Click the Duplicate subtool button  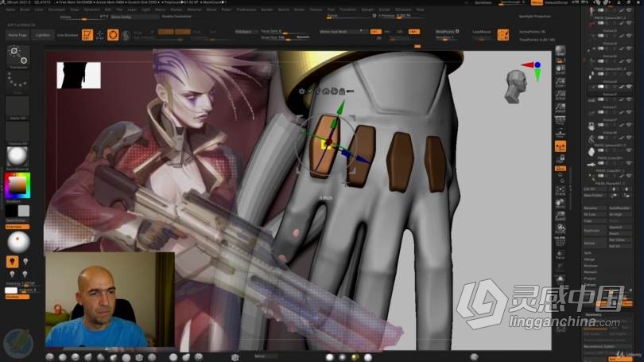click(594, 231)
